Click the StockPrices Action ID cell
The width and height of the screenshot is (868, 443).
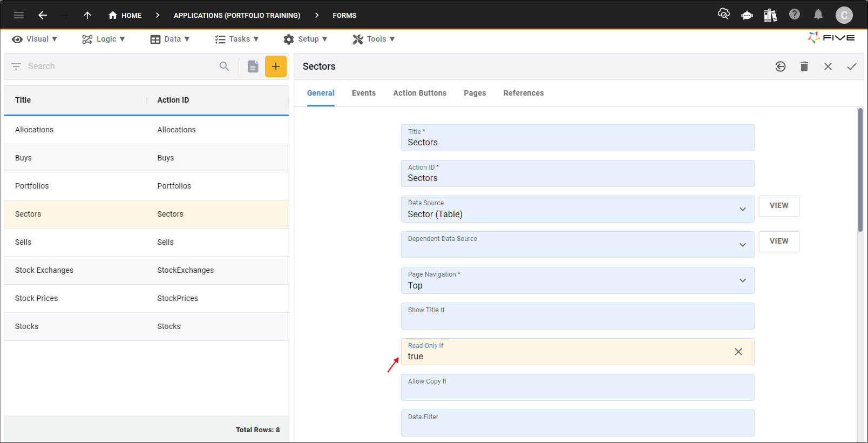pyautogui.click(x=178, y=298)
